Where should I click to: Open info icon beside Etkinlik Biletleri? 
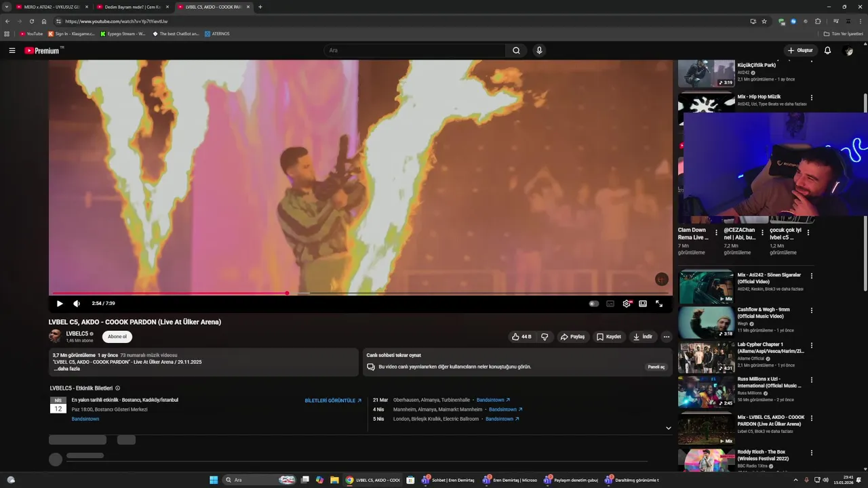[117, 388]
